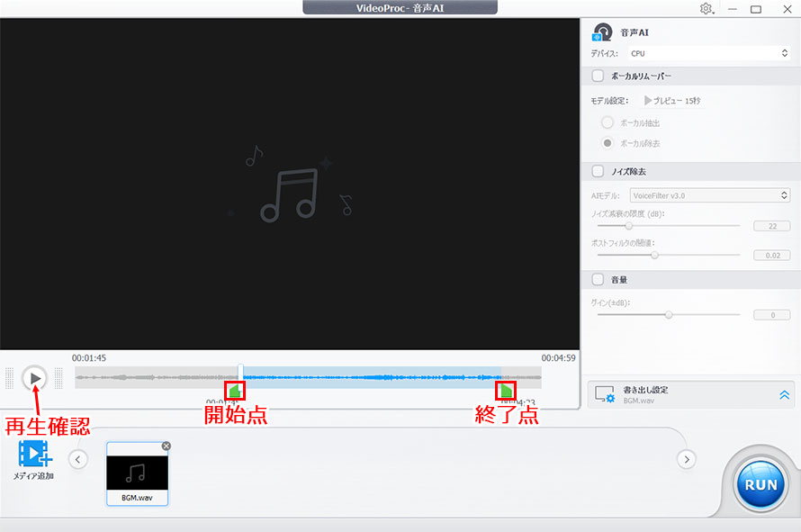Screen dimensions: 801x532
Task: Click the green trim end marker
Action: pos(506,391)
